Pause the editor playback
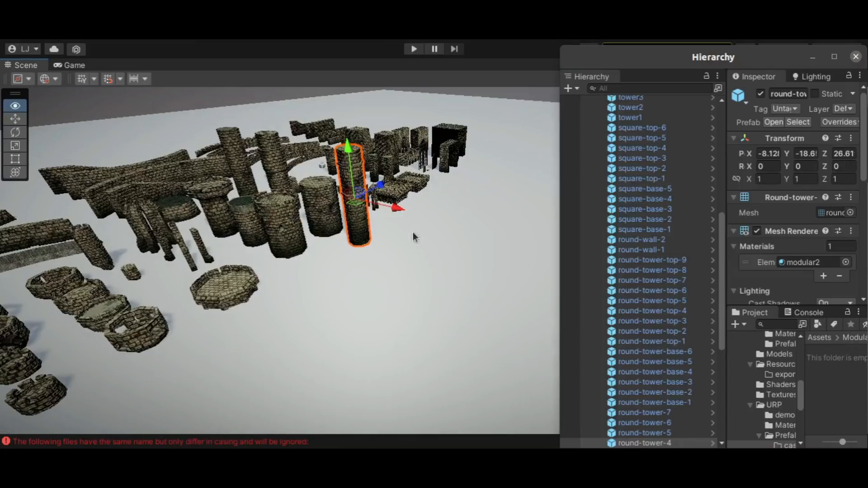Screen dimensions: 868x488 [434, 49]
